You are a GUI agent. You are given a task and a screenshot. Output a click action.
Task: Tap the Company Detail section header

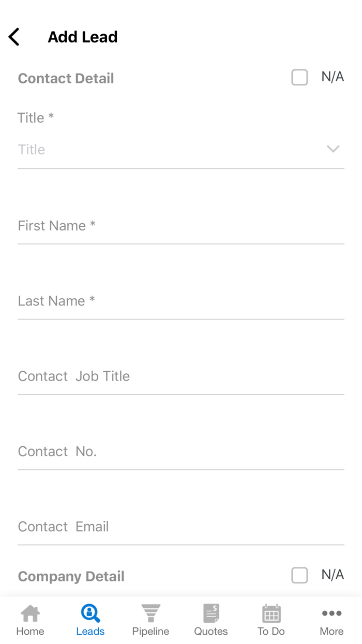point(71,576)
